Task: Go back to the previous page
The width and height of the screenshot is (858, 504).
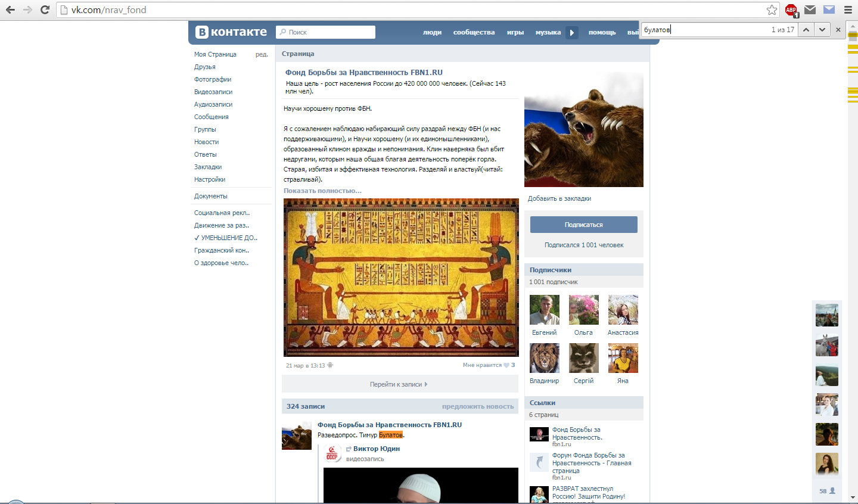Action: point(10,10)
